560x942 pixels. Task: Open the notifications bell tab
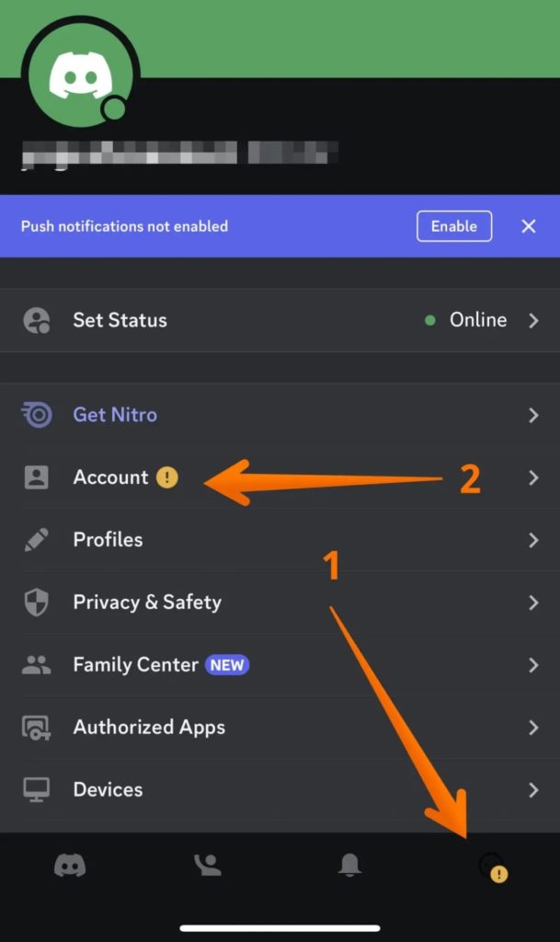pyautogui.click(x=349, y=865)
